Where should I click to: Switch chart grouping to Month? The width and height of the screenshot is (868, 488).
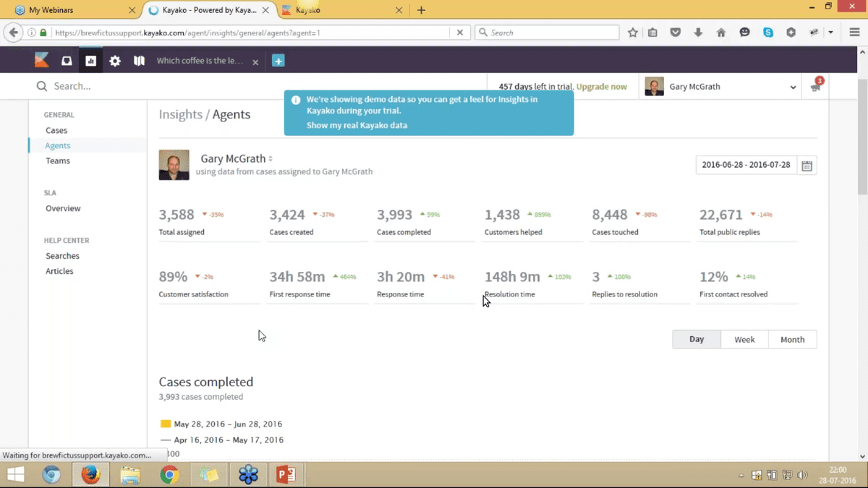(792, 340)
